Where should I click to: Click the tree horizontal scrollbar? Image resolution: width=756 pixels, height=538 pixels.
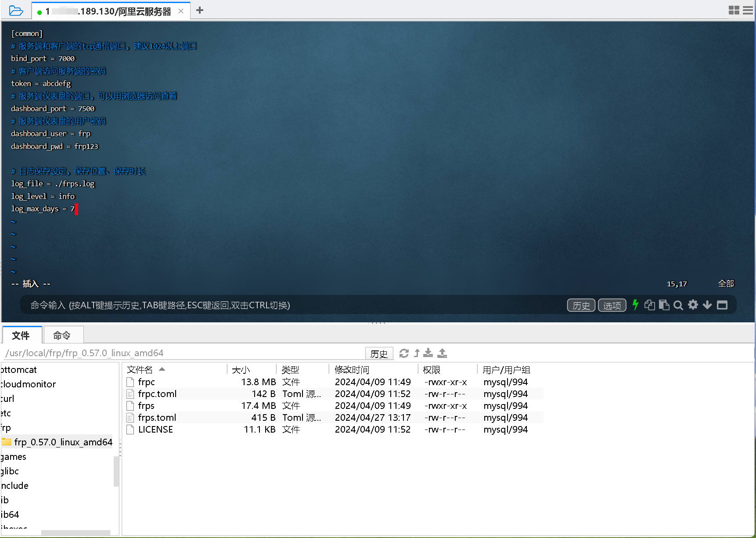coord(76,532)
